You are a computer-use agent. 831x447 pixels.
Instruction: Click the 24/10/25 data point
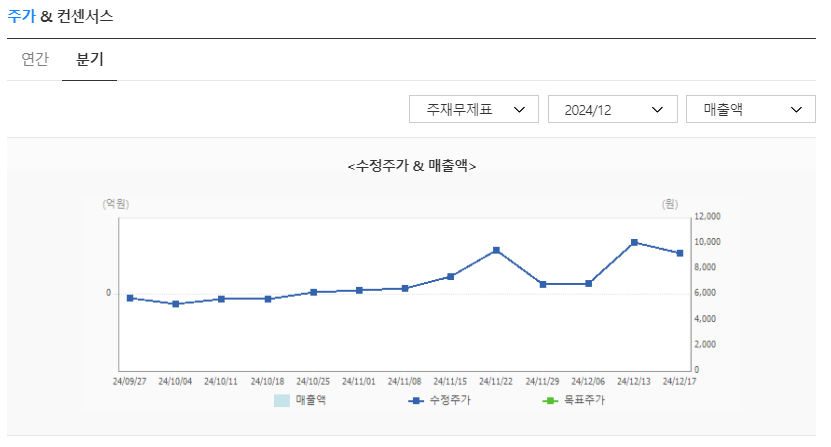(x=313, y=292)
